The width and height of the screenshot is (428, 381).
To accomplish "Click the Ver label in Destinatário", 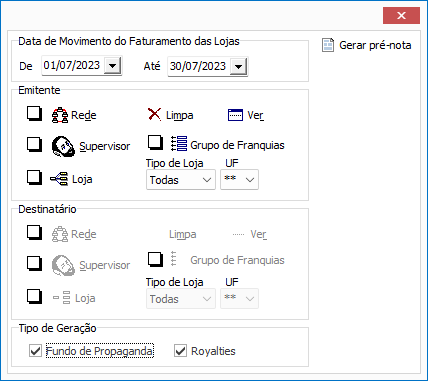I will tap(259, 234).
